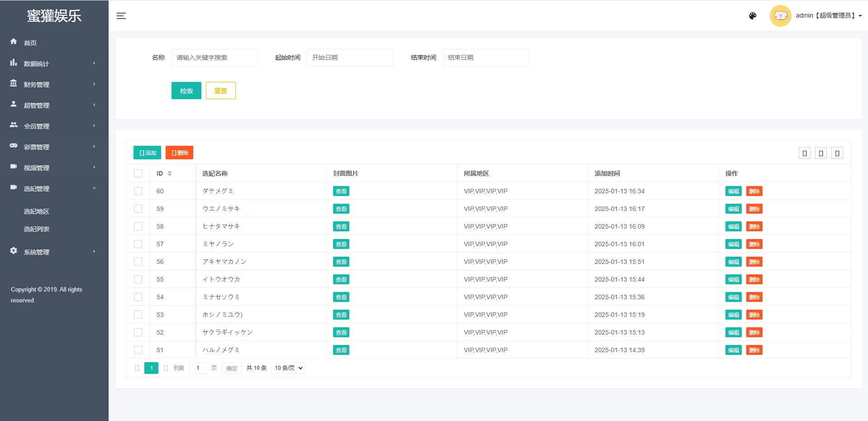This screenshot has width=868, height=421.
Task: Click the admin avatar image
Action: point(780,16)
